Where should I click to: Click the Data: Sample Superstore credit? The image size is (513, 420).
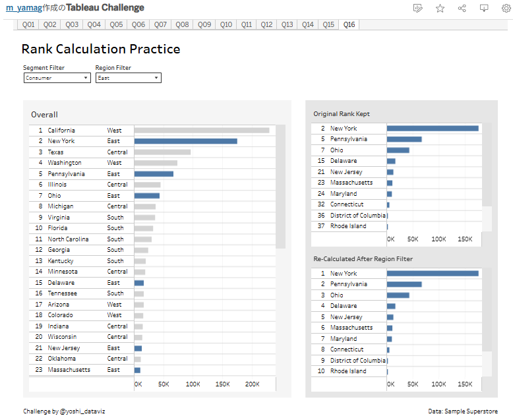[x=463, y=411]
